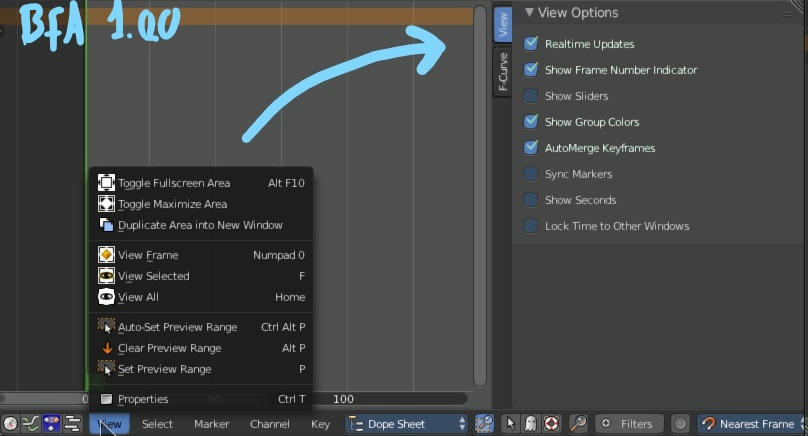Switch to the Graph Editor curve icon

(x=30, y=424)
